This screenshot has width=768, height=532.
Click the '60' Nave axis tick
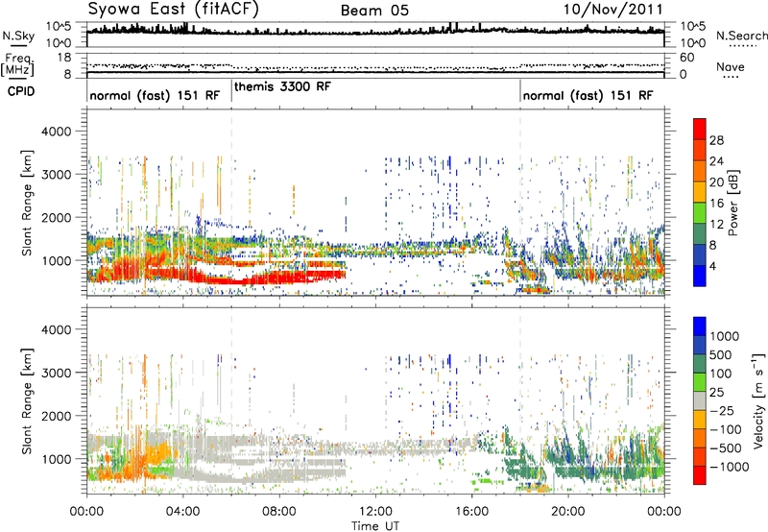point(687,58)
